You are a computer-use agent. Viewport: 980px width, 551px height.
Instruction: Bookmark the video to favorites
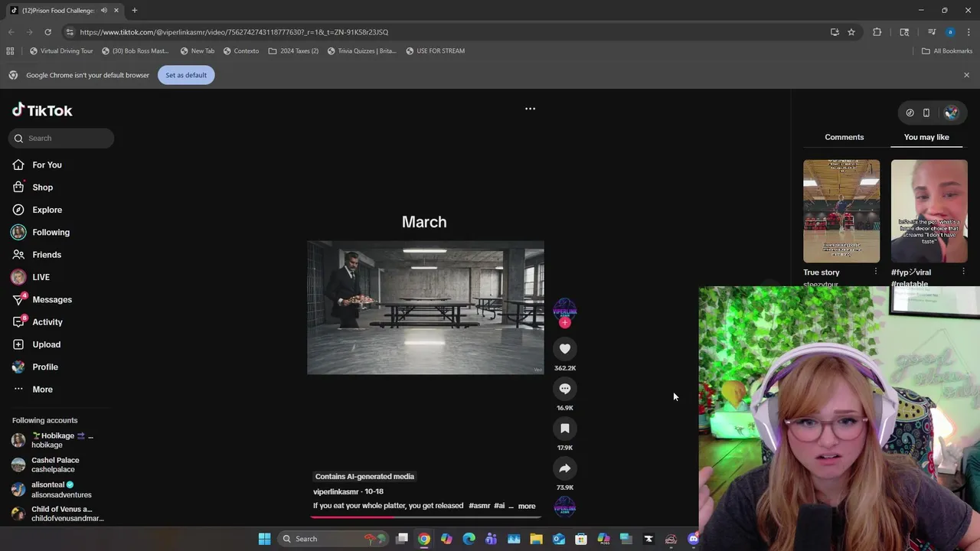click(565, 429)
